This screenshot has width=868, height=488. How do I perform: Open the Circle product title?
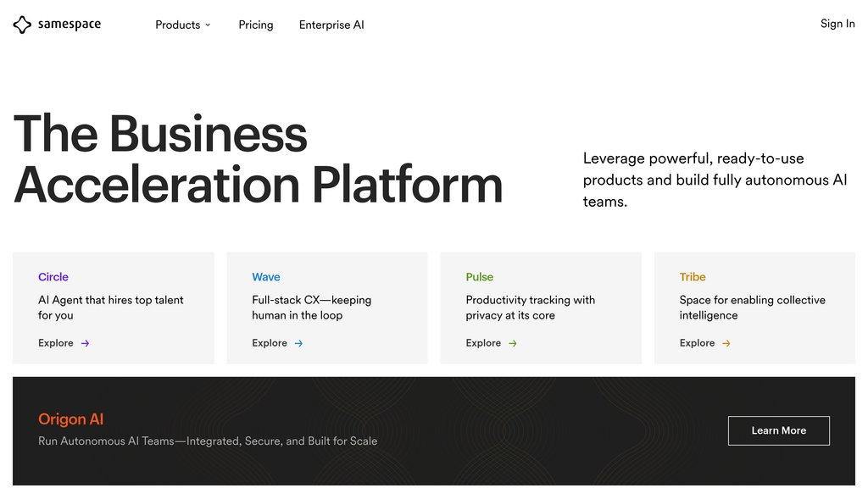point(53,277)
